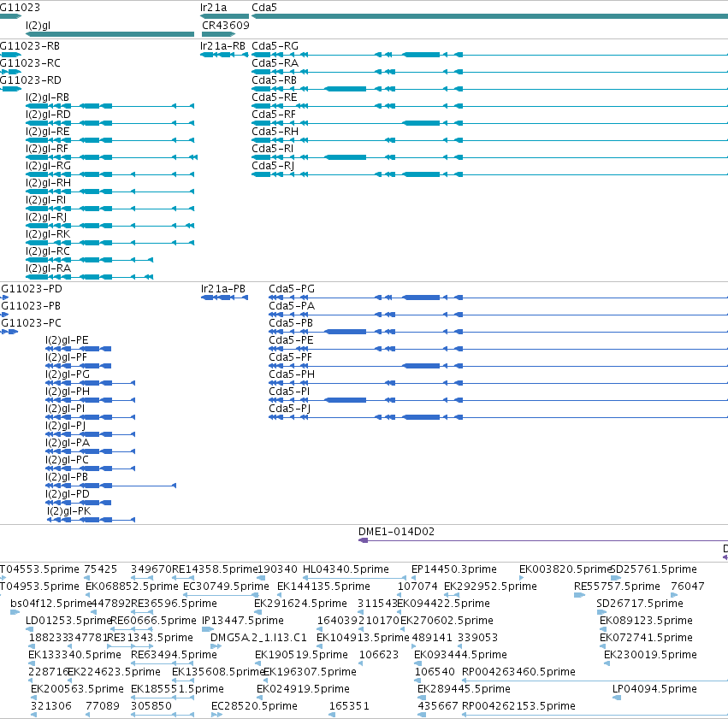Select the CR43609 gene feature
Screen dimensions: 728x719
click(219, 34)
